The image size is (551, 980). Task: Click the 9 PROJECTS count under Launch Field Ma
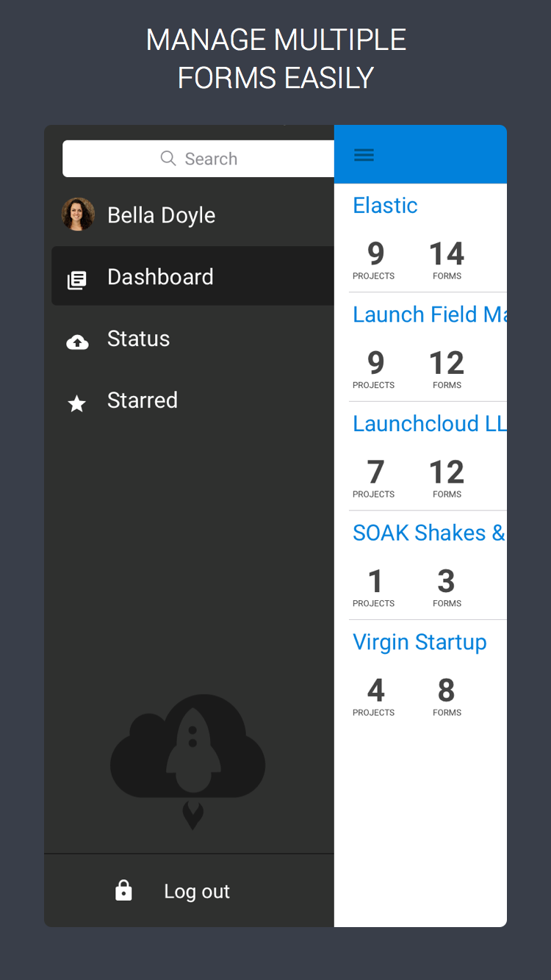tap(374, 368)
